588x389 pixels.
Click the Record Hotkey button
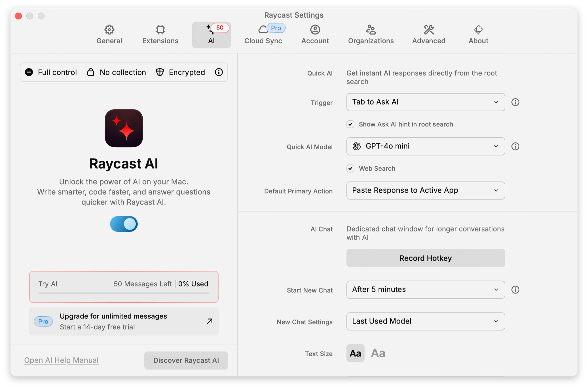click(425, 258)
